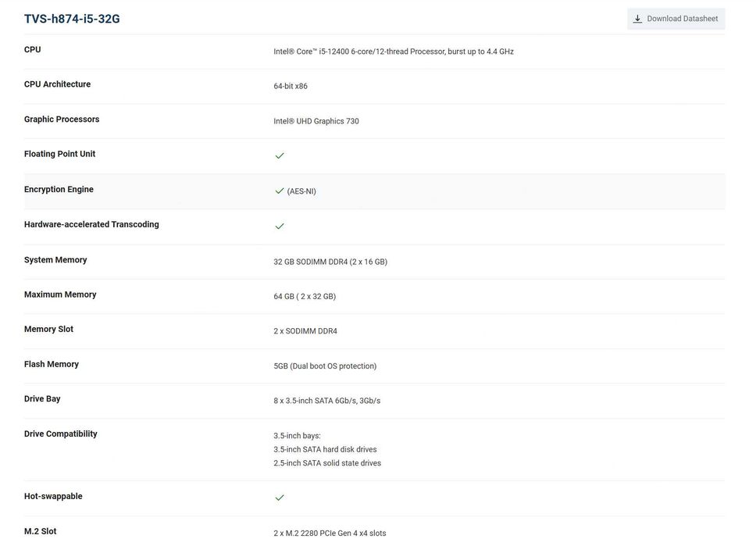Click the (AES-NI) encryption text
Viewport: 756px width, 546px height.
coord(301,191)
